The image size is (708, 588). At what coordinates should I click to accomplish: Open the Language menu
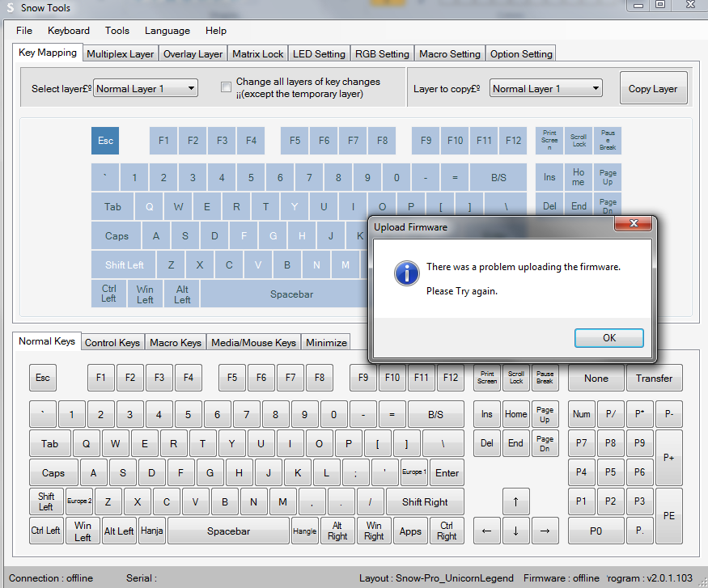click(x=167, y=31)
